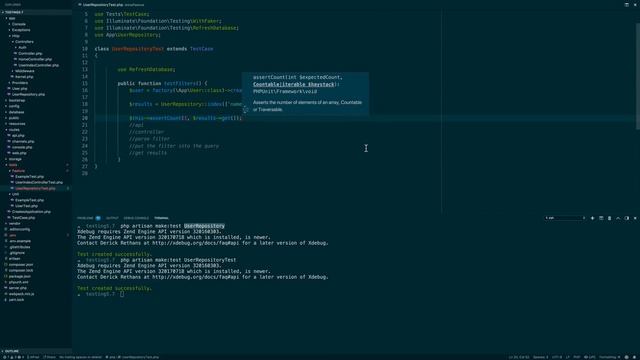
Task: Open package.json file
Action: click(x=20, y=276)
